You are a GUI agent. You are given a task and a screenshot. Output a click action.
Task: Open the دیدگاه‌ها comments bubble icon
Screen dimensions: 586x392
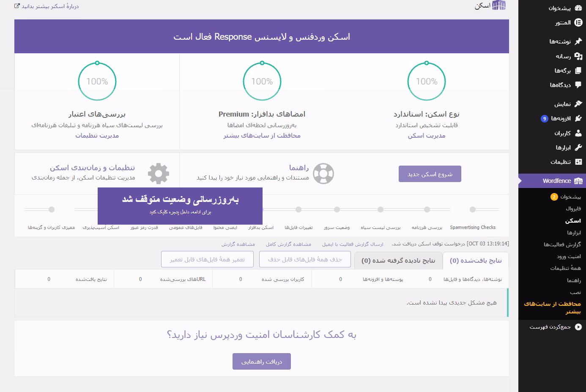point(578,85)
